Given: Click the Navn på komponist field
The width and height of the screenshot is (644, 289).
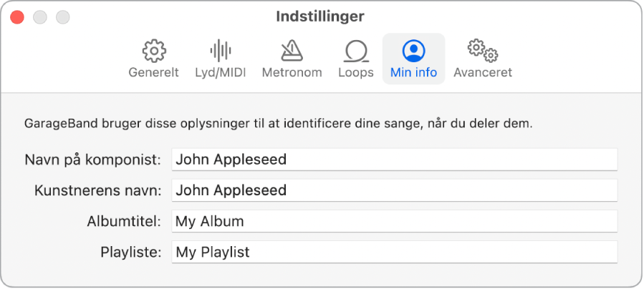Looking at the screenshot, I should click(x=394, y=160).
